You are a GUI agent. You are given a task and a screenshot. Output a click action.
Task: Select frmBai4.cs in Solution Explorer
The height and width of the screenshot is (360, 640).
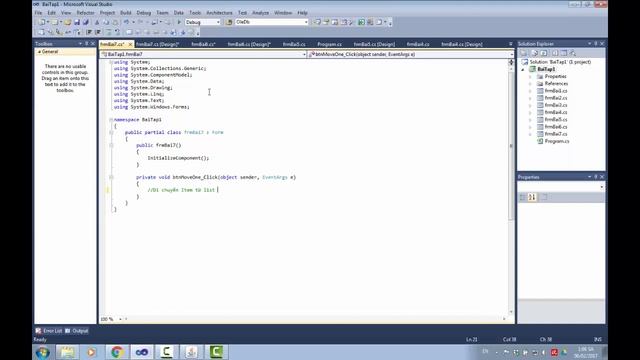coord(556,112)
